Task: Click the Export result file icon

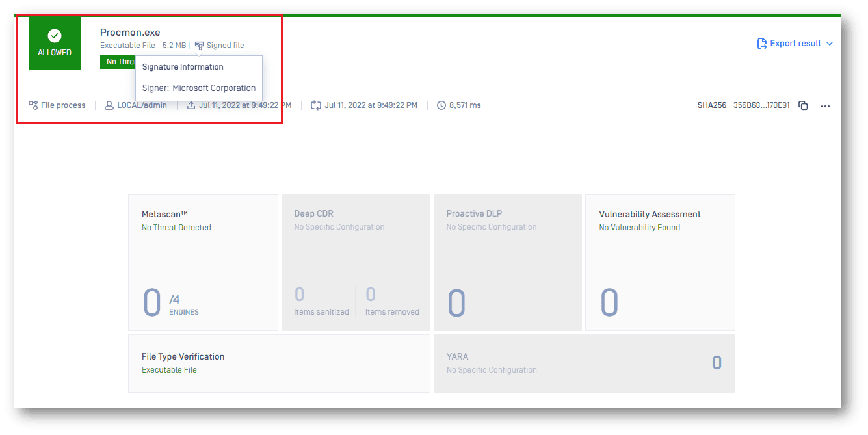Action: [x=762, y=44]
